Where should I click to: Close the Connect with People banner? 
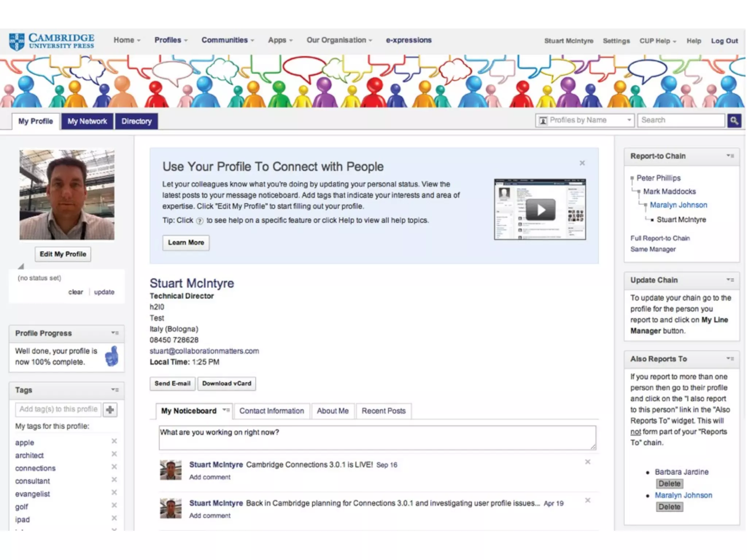tap(582, 163)
